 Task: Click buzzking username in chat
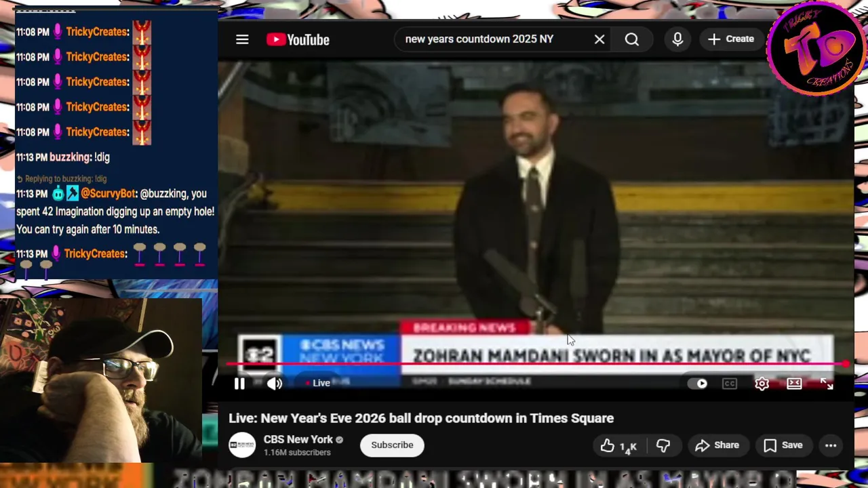pyautogui.click(x=70, y=157)
